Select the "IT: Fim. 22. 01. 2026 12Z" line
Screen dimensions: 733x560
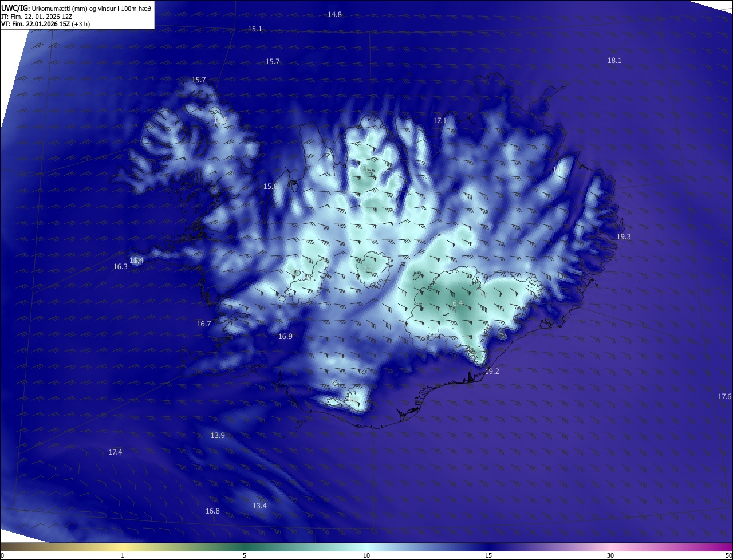point(37,17)
